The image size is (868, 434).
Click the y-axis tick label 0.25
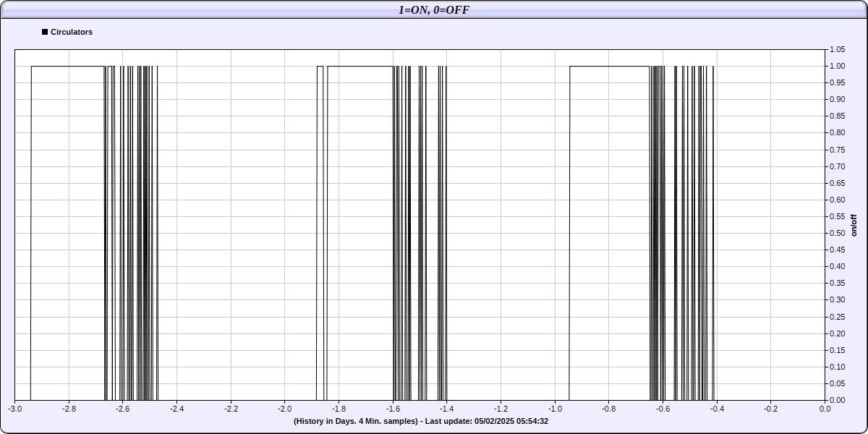click(837, 317)
